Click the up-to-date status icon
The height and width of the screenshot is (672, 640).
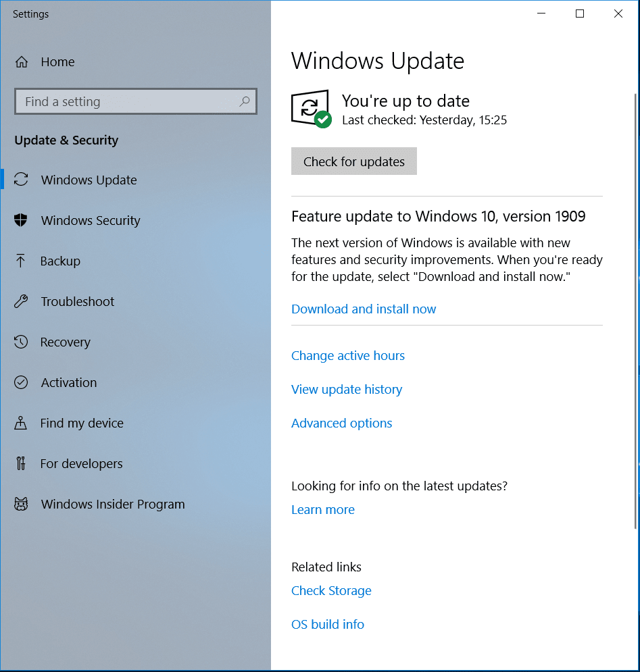(x=312, y=109)
